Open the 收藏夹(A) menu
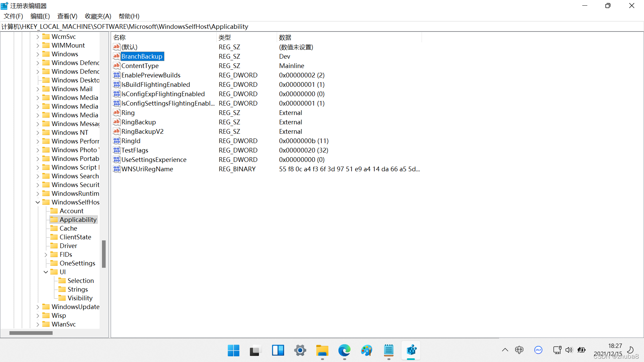The width and height of the screenshot is (644, 362). pyautogui.click(x=98, y=16)
